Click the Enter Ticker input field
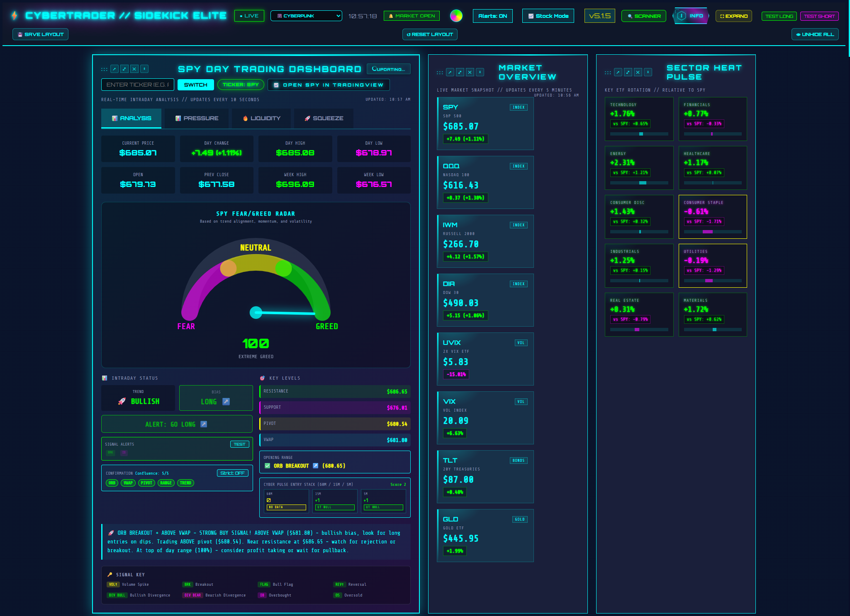850x616 pixels. coord(138,85)
